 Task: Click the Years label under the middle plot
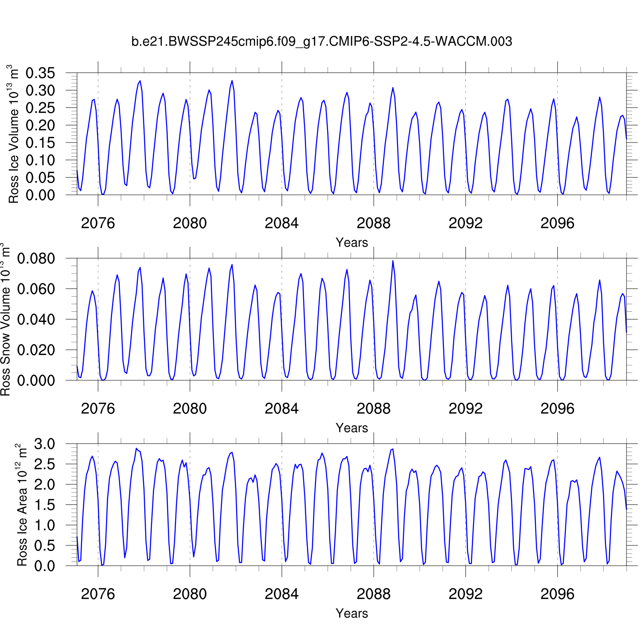pyautogui.click(x=352, y=428)
